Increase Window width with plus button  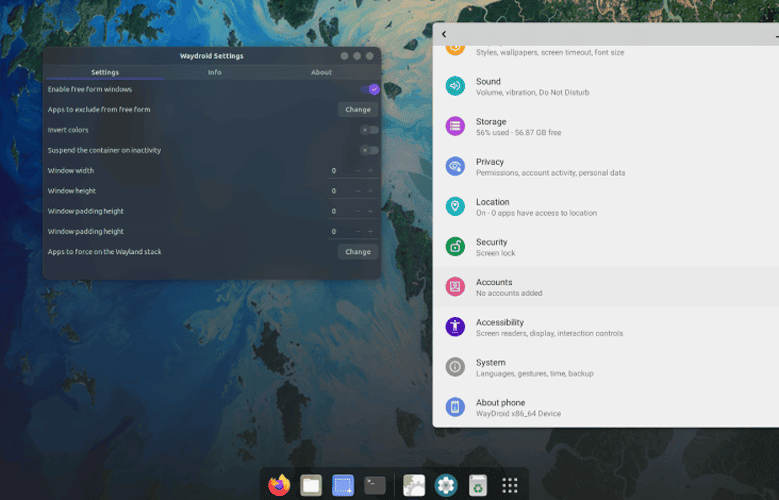[370, 171]
